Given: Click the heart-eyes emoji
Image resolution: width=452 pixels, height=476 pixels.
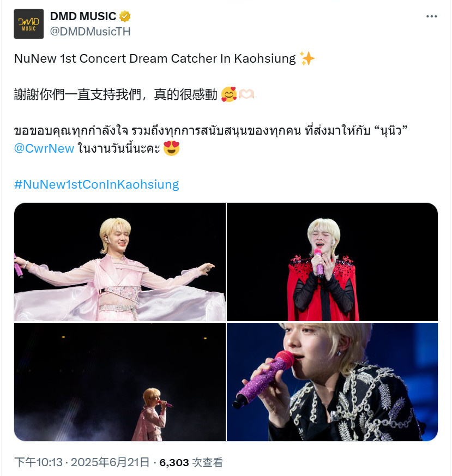Looking at the screenshot, I should (172, 148).
